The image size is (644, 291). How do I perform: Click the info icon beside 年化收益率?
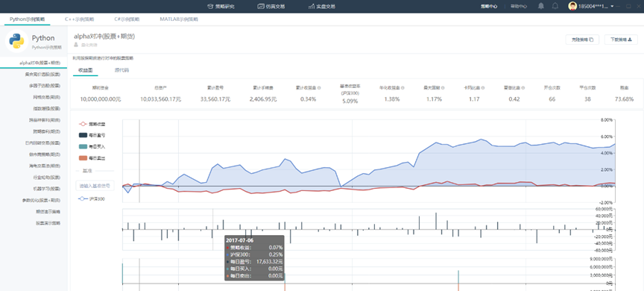point(403,87)
